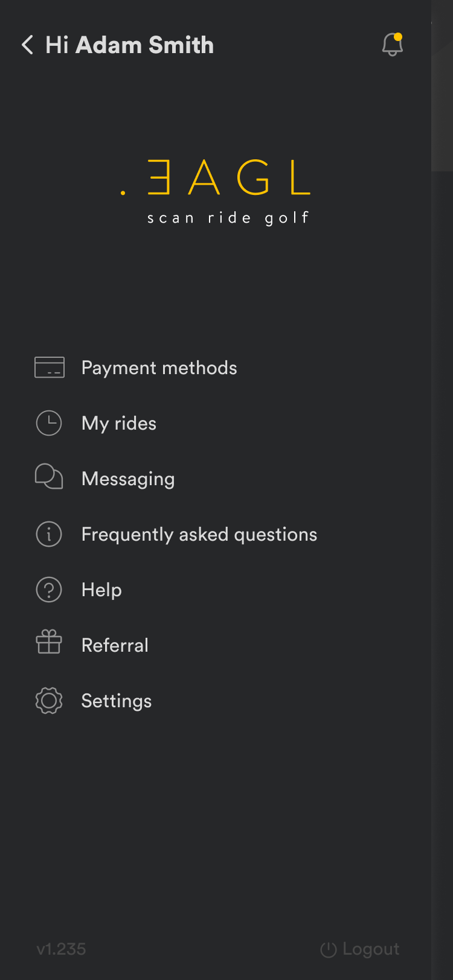Screen dimensions: 453x980
Task: Open Settings from the menu
Action: (x=117, y=701)
